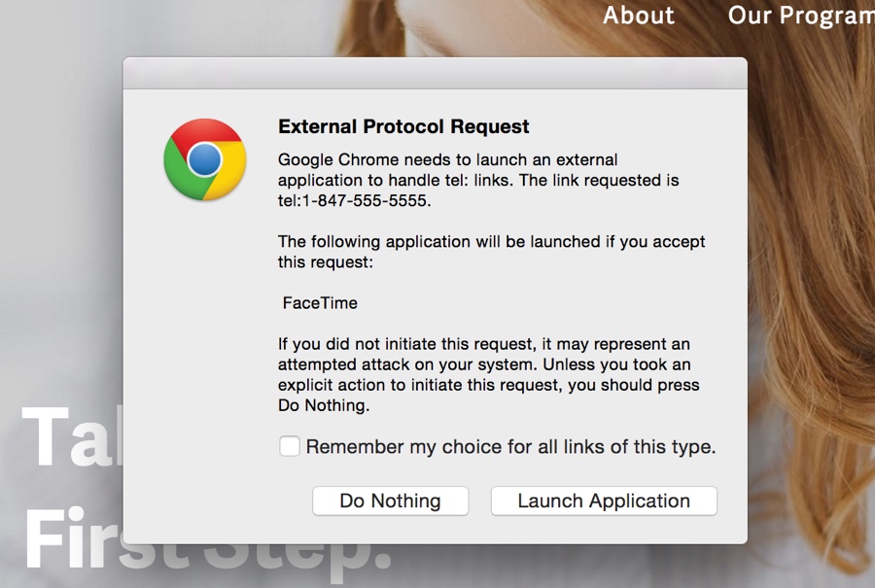
Task: Click 'The following application will be launched' text
Action: [x=491, y=241]
